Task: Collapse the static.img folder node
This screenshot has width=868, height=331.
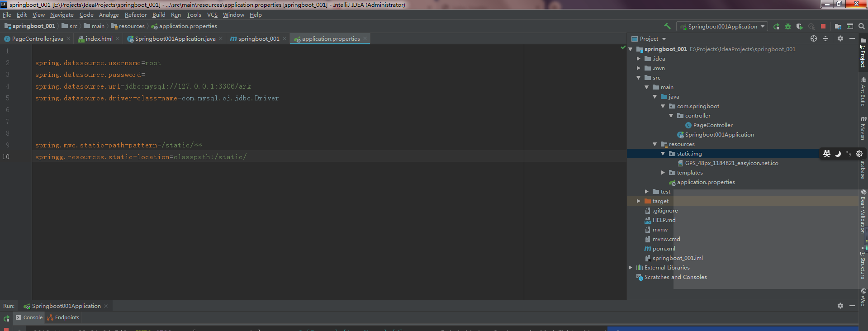Action: [x=663, y=154]
